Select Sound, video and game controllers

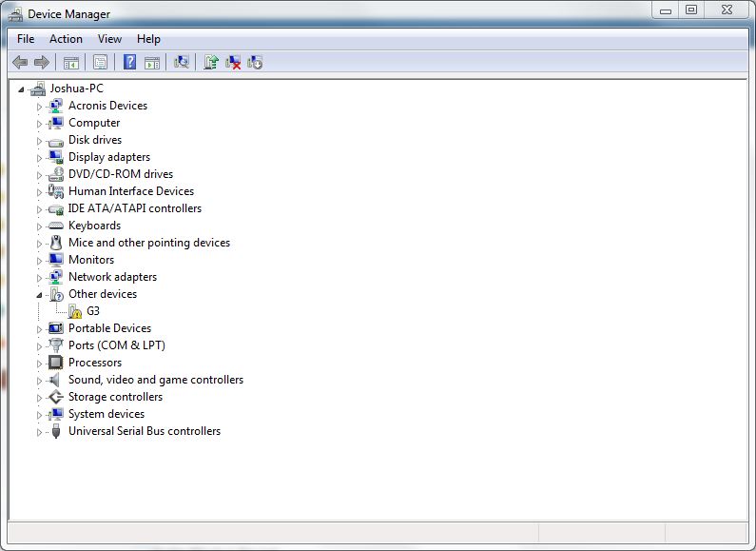[156, 380]
